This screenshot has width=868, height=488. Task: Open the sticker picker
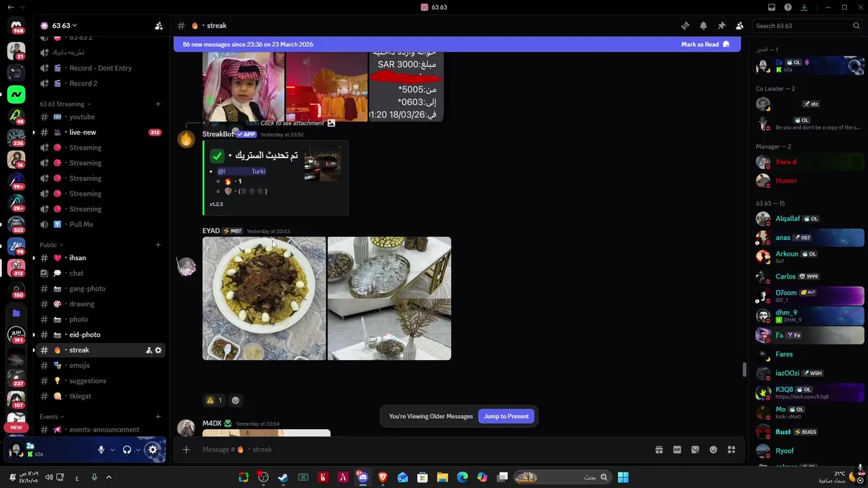[695, 449]
